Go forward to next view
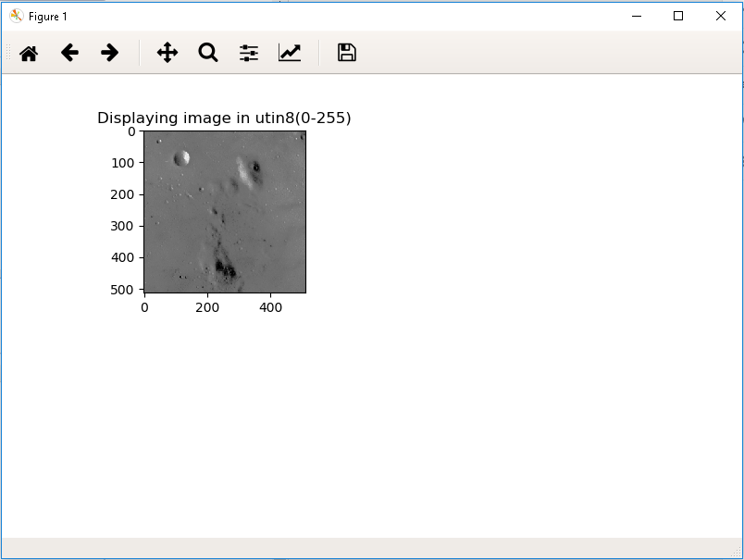The width and height of the screenshot is (744, 560). (x=109, y=53)
